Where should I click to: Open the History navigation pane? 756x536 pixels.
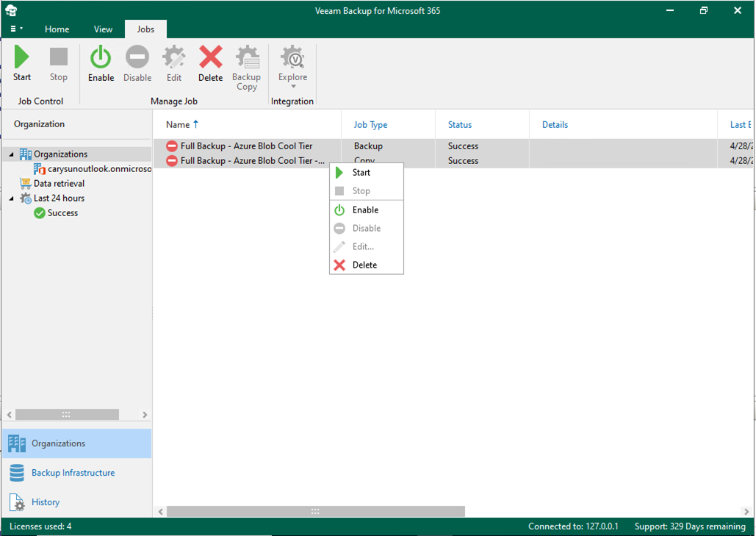(77, 502)
